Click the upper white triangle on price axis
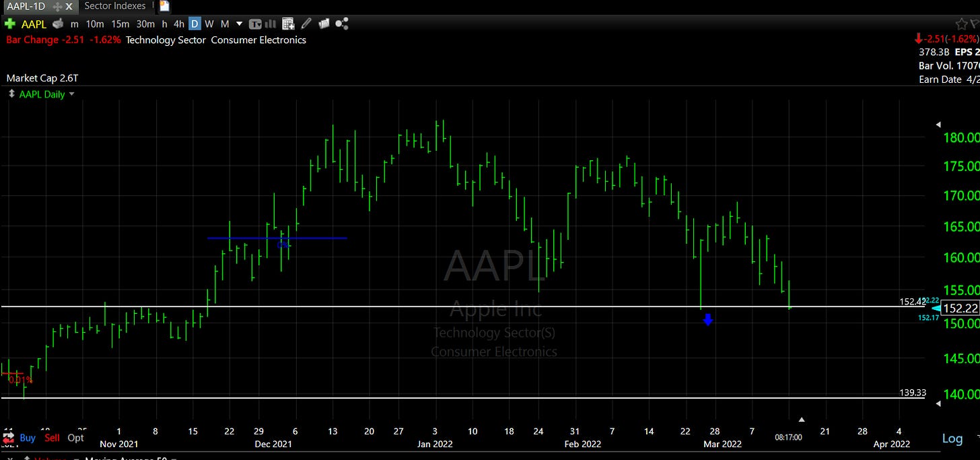Viewport: 980px width, 460px height. 938,125
